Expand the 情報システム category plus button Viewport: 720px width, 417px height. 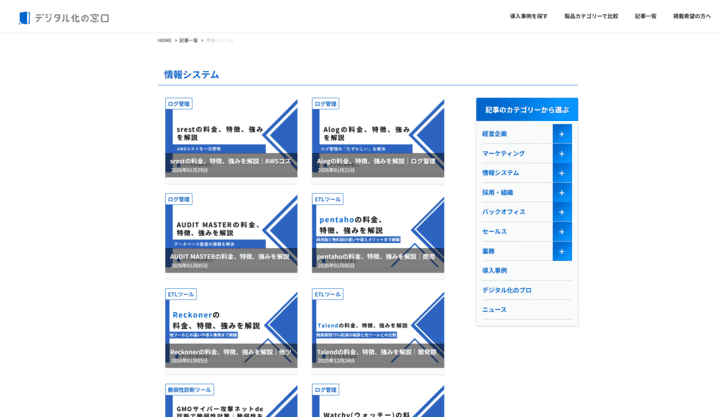coord(562,173)
